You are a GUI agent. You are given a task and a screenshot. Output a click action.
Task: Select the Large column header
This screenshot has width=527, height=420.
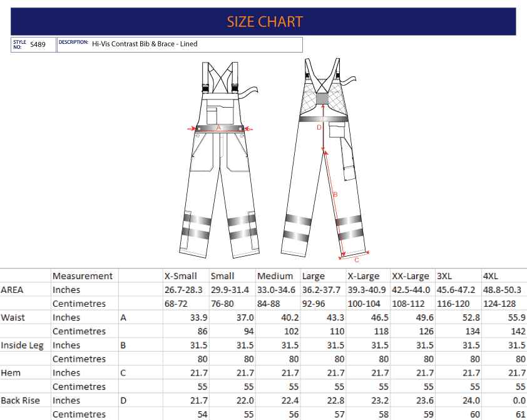coord(324,276)
